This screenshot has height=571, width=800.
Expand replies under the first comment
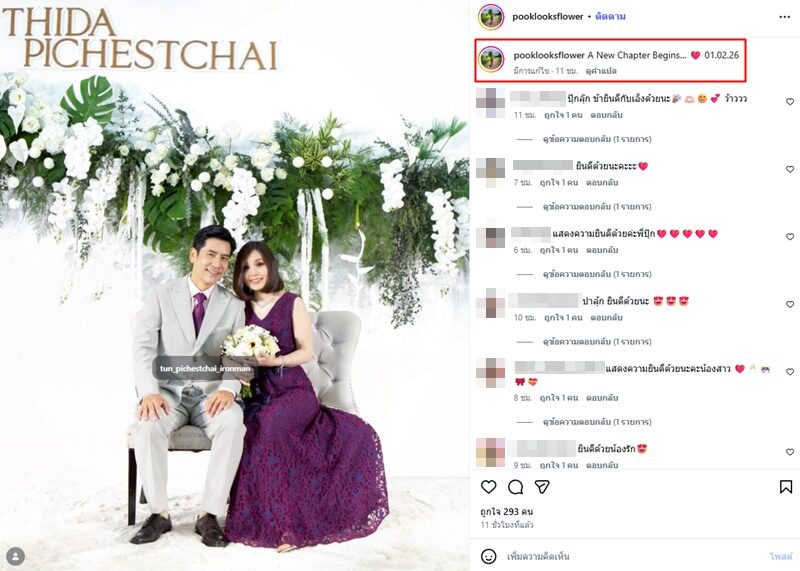596,139
